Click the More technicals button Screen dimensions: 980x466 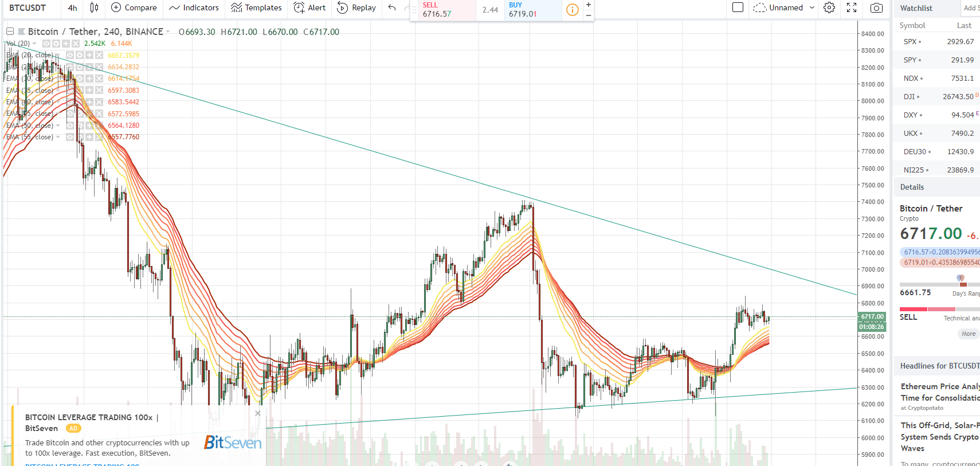coord(969,334)
